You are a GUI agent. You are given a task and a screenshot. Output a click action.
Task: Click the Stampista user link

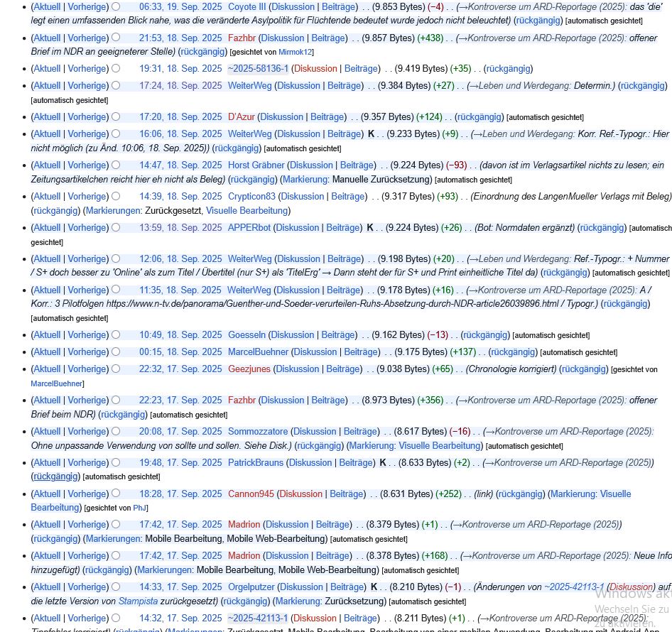[x=138, y=601]
